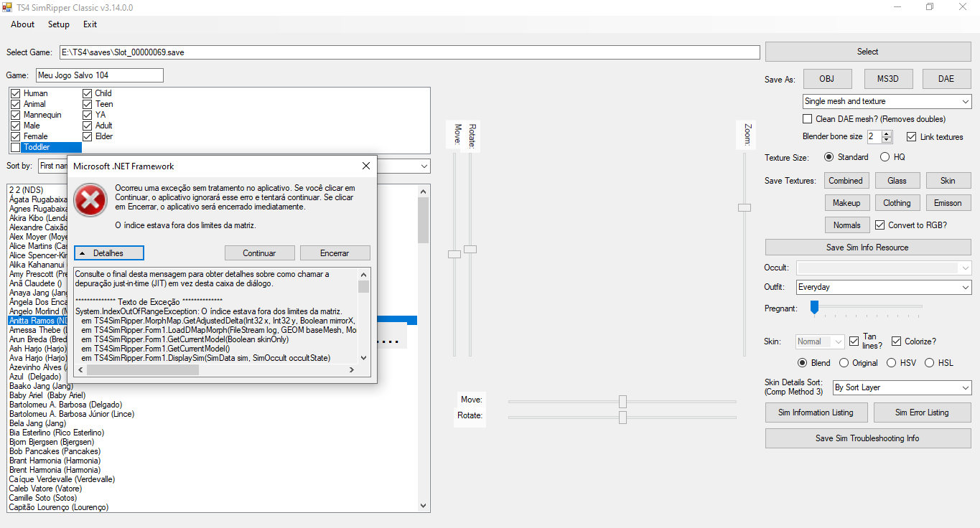Disable the Link textures checkbox
The height and width of the screenshot is (528, 980).
(910, 136)
